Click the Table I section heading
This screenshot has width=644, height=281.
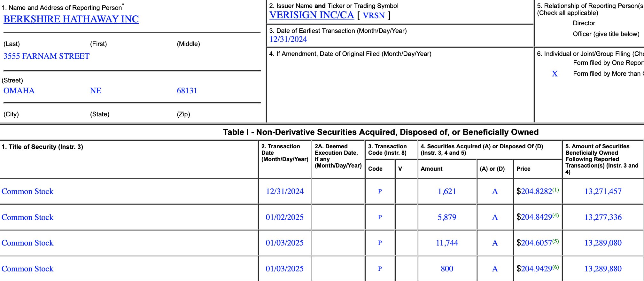pos(381,132)
